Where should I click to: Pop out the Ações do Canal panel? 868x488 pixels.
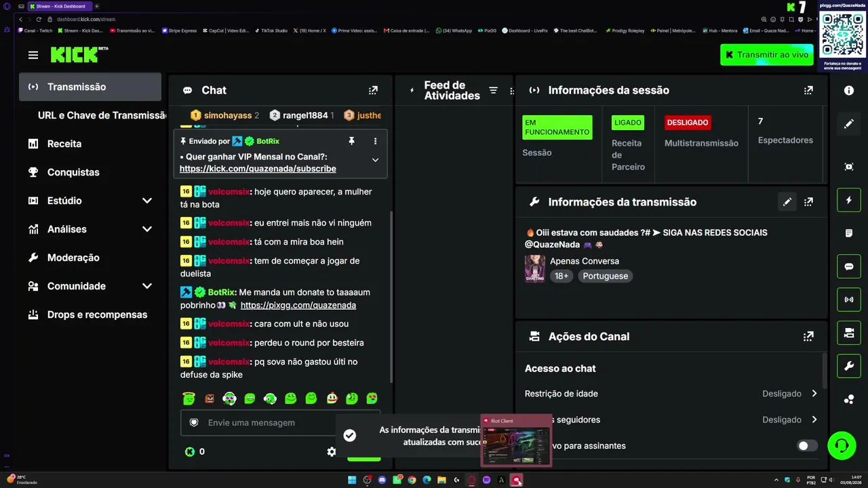pyautogui.click(x=808, y=336)
